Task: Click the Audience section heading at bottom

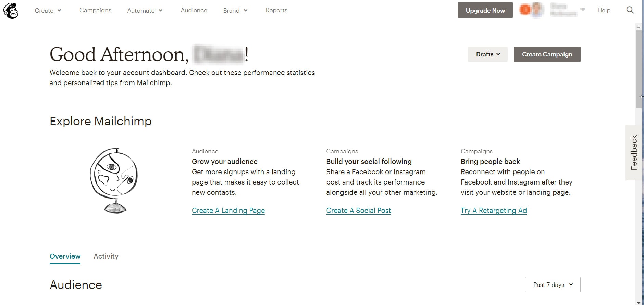Action: 76,285
